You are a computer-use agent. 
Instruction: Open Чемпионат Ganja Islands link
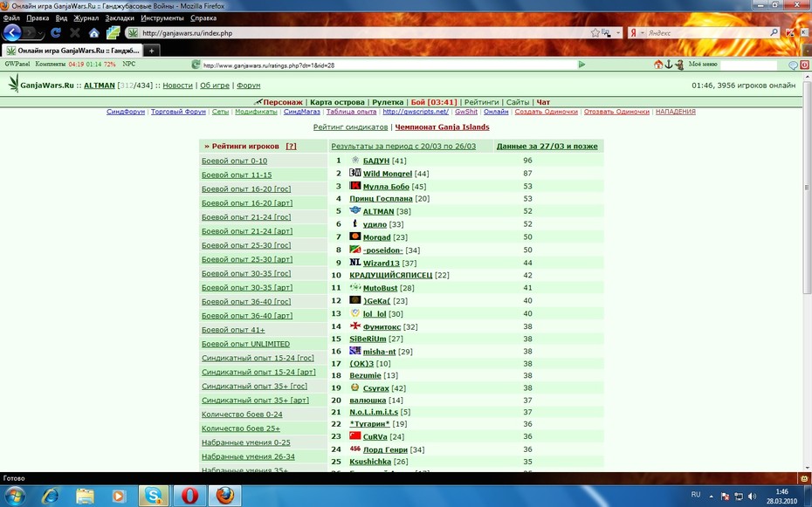442,127
